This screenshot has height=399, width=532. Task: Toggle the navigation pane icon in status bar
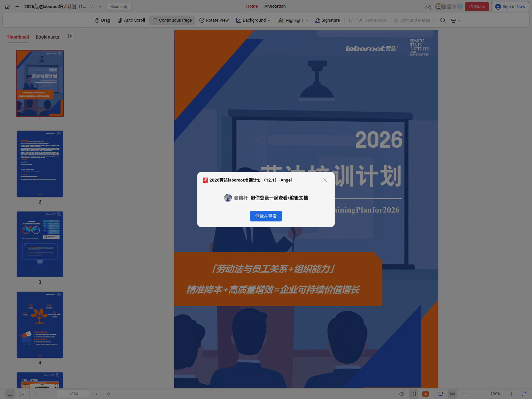pyautogui.click(x=10, y=394)
